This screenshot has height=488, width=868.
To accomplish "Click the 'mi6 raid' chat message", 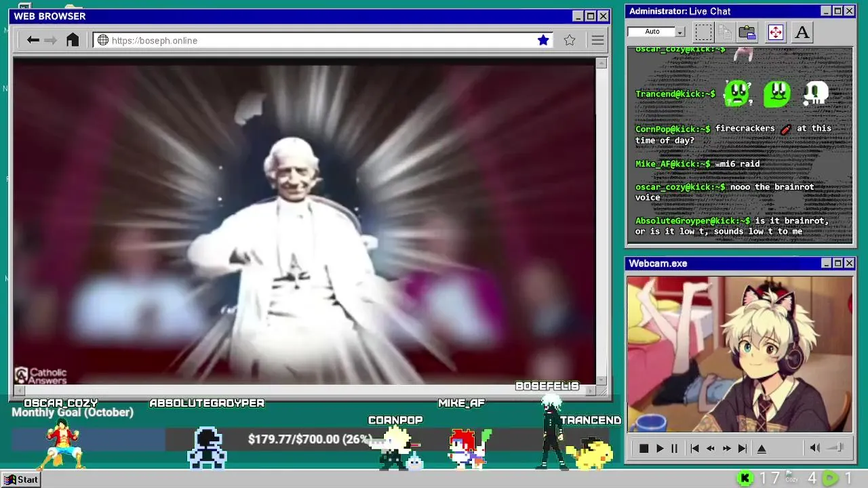I will tap(738, 164).
